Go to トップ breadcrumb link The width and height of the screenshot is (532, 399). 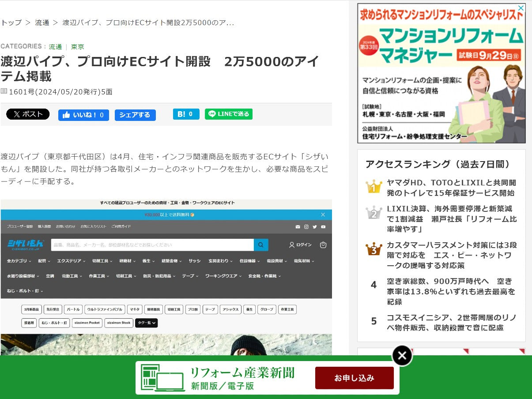click(x=11, y=23)
